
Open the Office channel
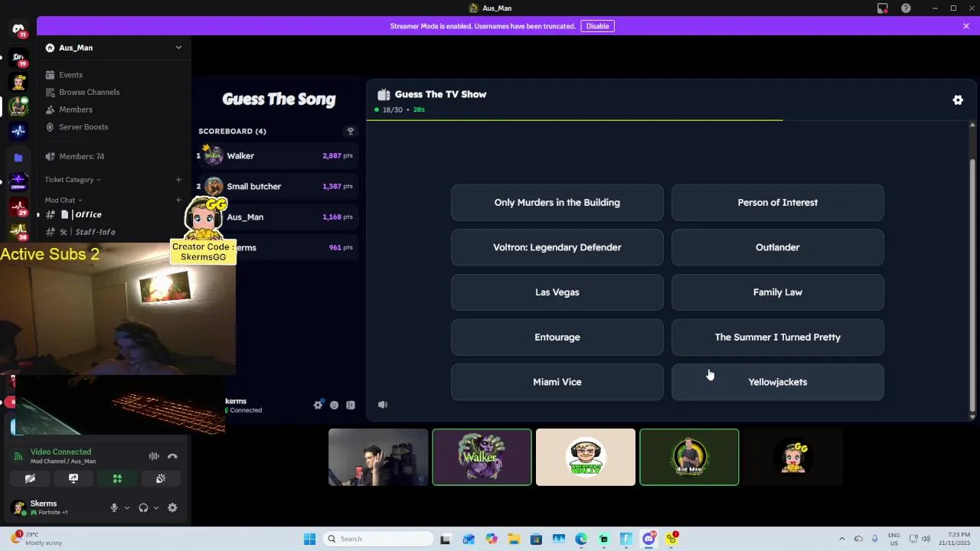114,215
